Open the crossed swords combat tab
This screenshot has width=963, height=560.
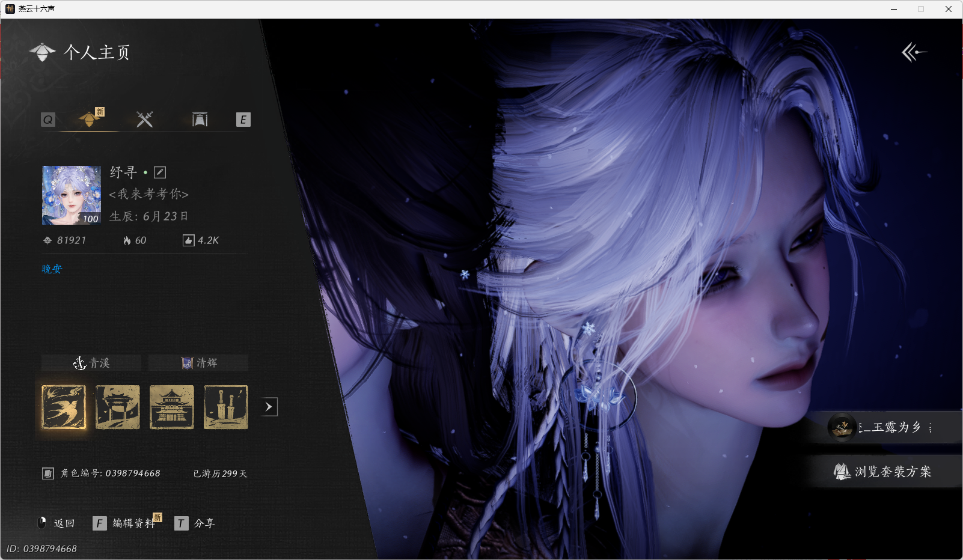[144, 120]
